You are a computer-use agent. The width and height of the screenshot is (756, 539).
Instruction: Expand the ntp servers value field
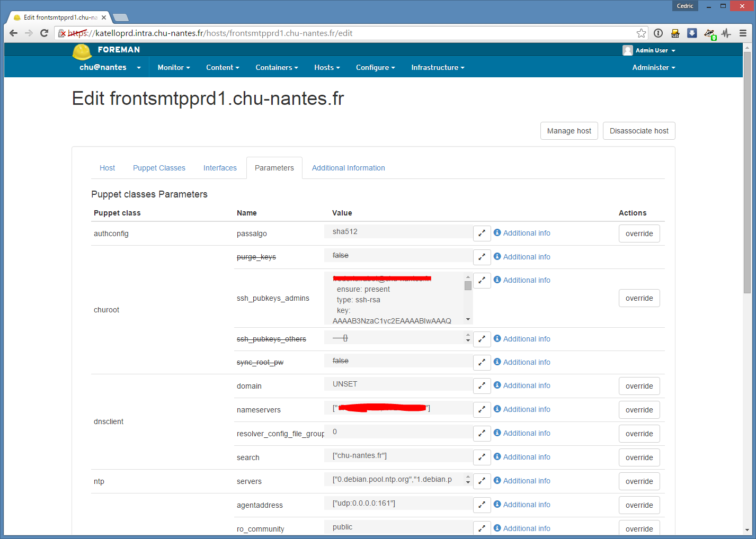tap(482, 481)
